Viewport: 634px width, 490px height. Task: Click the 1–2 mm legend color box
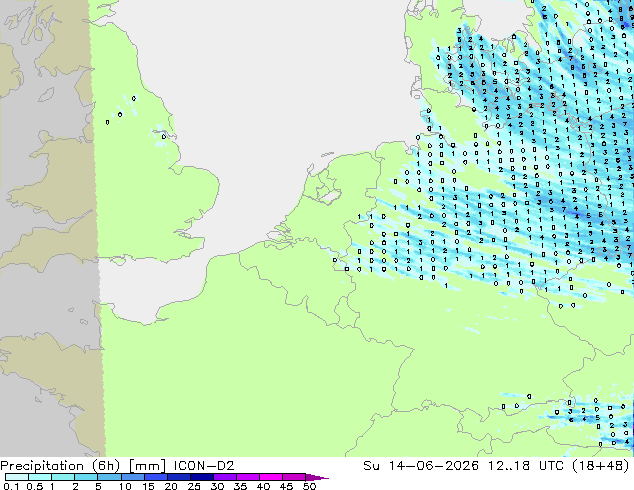click(x=63, y=477)
